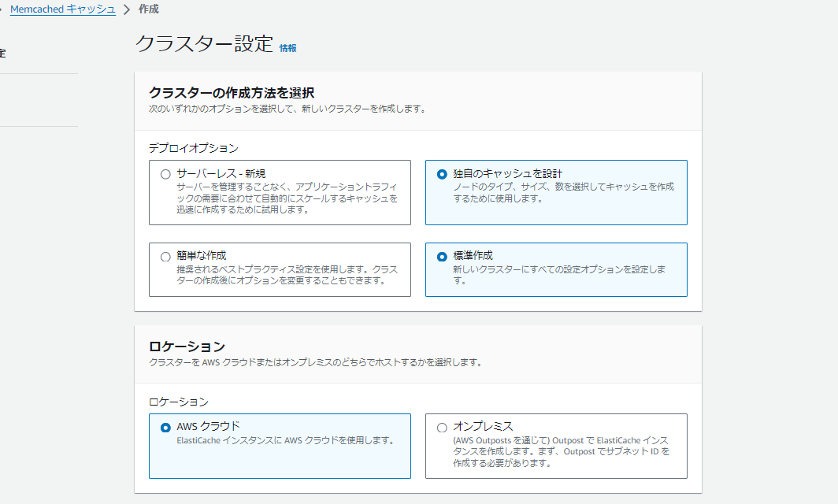Screen dimensions: 838x504
Task: Click the description text of 簡単な作成
Action: [287, 275]
